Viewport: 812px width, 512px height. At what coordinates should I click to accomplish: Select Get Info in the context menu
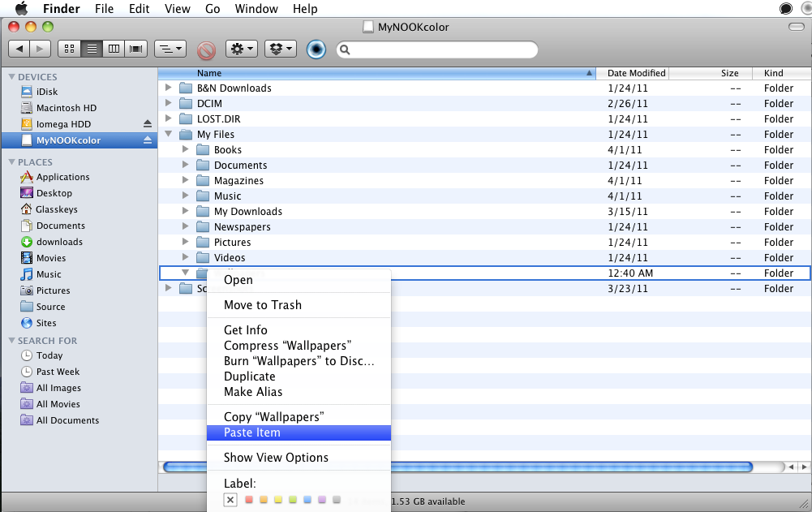(x=245, y=330)
